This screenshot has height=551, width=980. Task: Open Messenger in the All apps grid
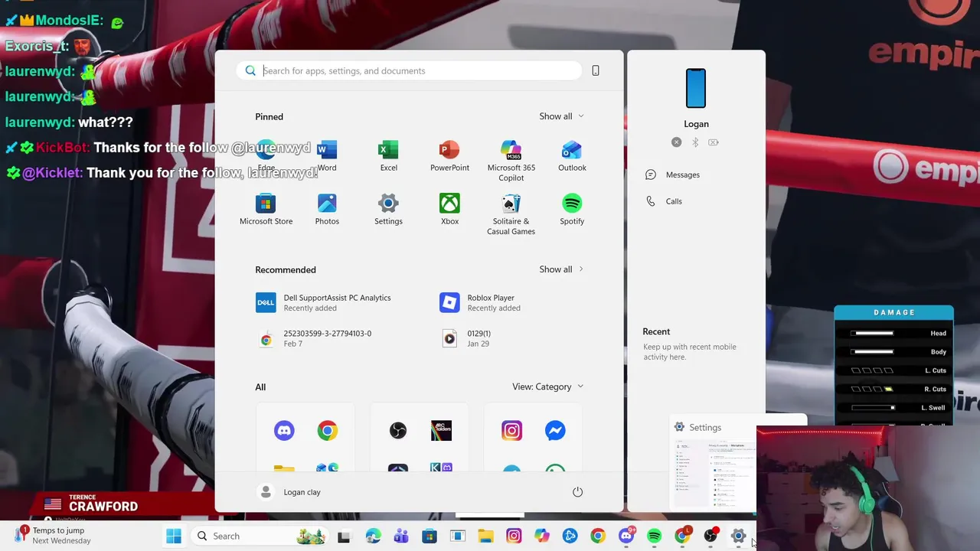pyautogui.click(x=555, y=431)
